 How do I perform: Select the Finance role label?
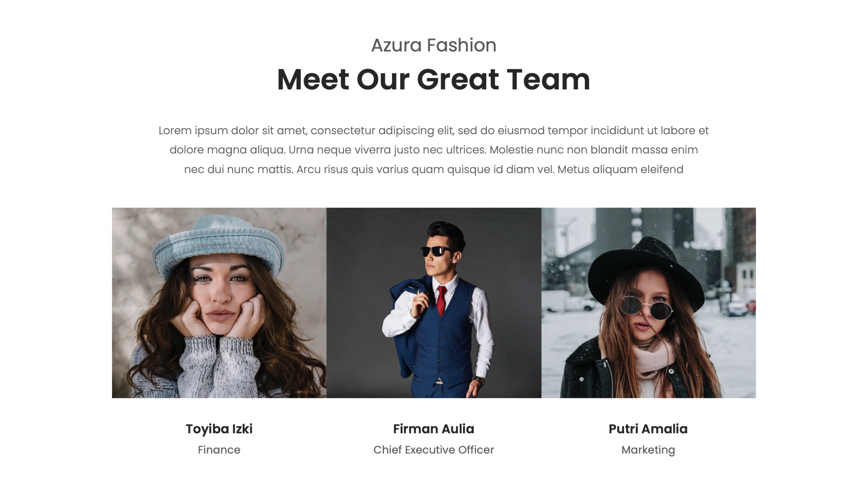pyautogui.click(x=219, y=450)
